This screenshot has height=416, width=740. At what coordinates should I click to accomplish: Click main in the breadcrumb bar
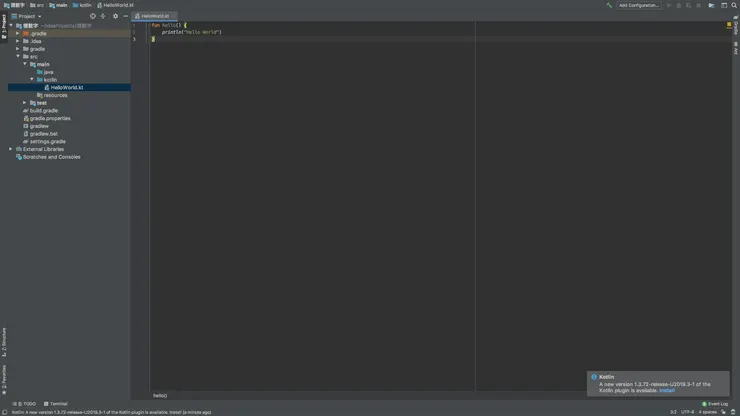[58, 5]
